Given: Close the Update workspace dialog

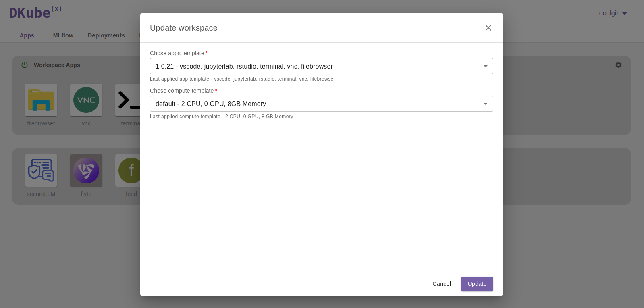Looking at the screenshot, I should click(488, 28).
